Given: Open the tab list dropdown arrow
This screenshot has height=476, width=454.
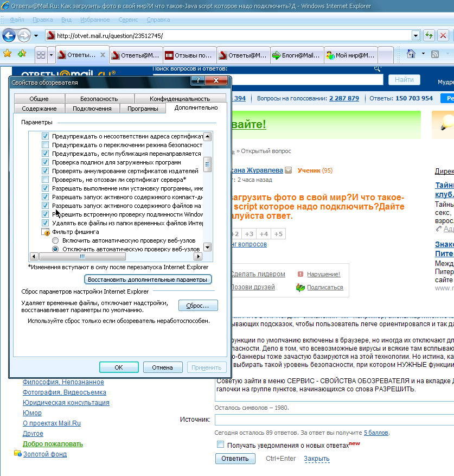Looking at the screenshot, I should tap(51, 55).
